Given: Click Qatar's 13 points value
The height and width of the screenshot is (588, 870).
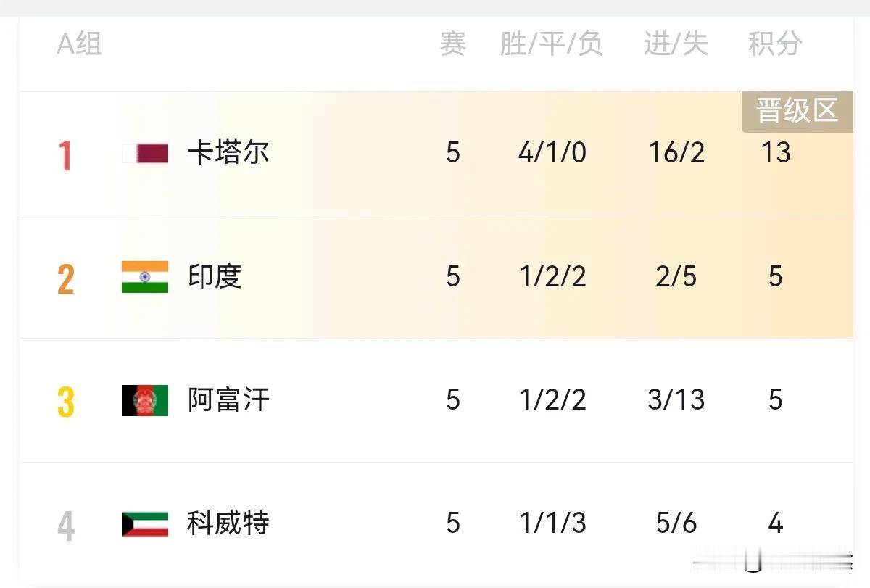Looking at the screenshot, I should (775, 153).
